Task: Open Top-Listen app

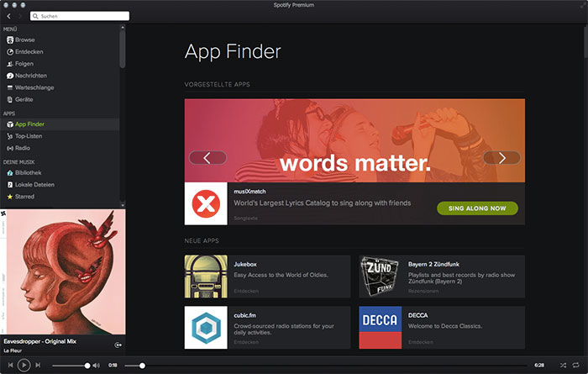Action: tap(24, 136)
